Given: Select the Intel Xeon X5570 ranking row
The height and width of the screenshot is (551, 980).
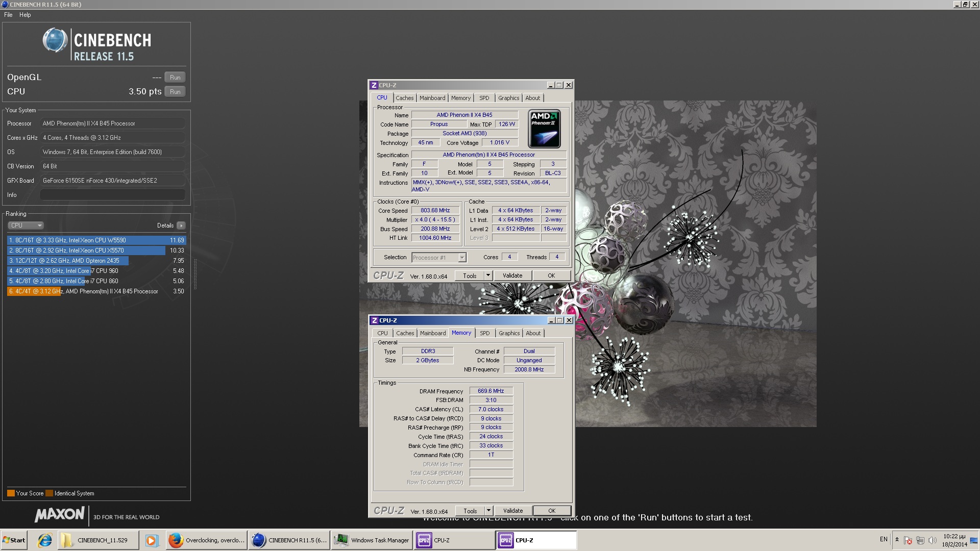Looking at the screenshot, I should tap(96, 251).
